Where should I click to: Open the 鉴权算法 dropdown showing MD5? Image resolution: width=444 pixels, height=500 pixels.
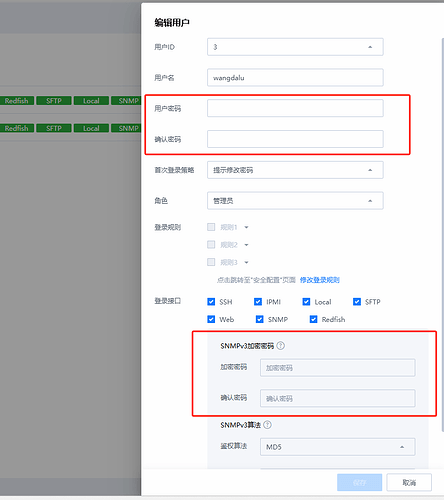pos(338,447)
